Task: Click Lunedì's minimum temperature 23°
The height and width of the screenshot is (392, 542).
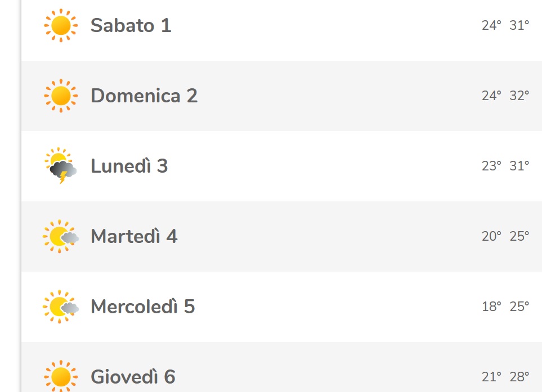Action: [491, 166]
